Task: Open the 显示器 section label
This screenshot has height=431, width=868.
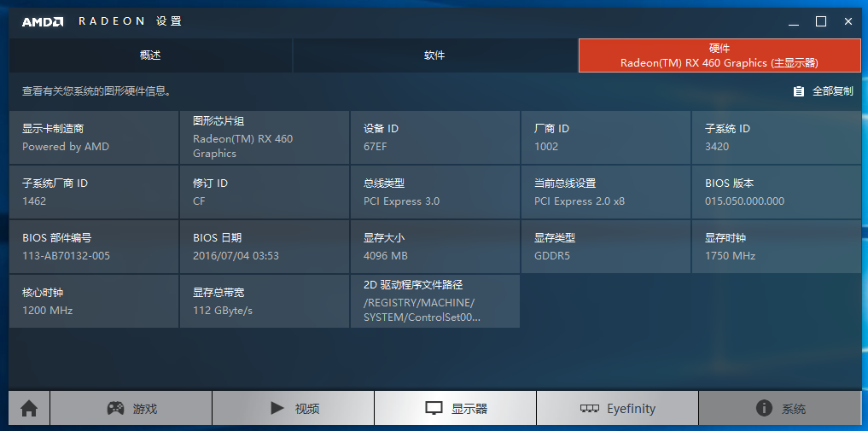Action: tap(469, 409)
